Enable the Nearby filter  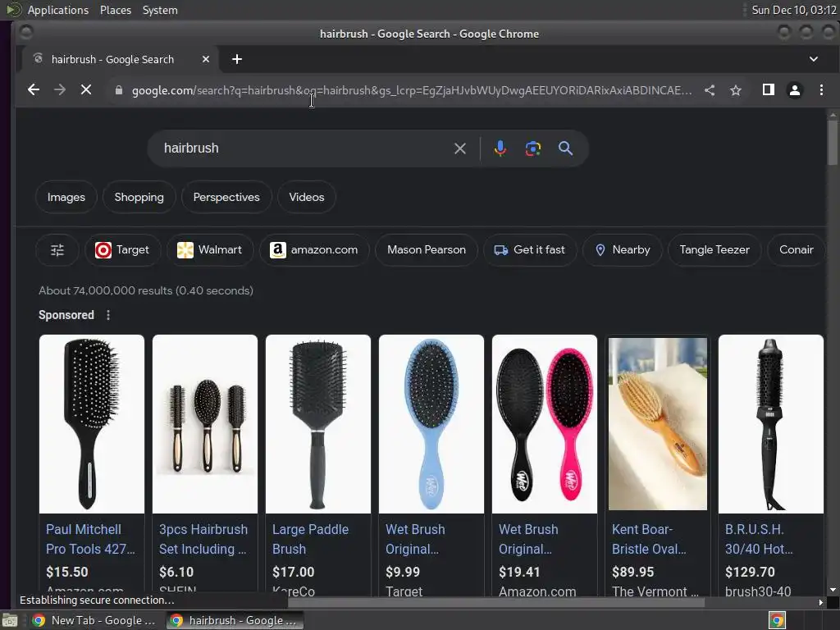[x=622, y=249]
